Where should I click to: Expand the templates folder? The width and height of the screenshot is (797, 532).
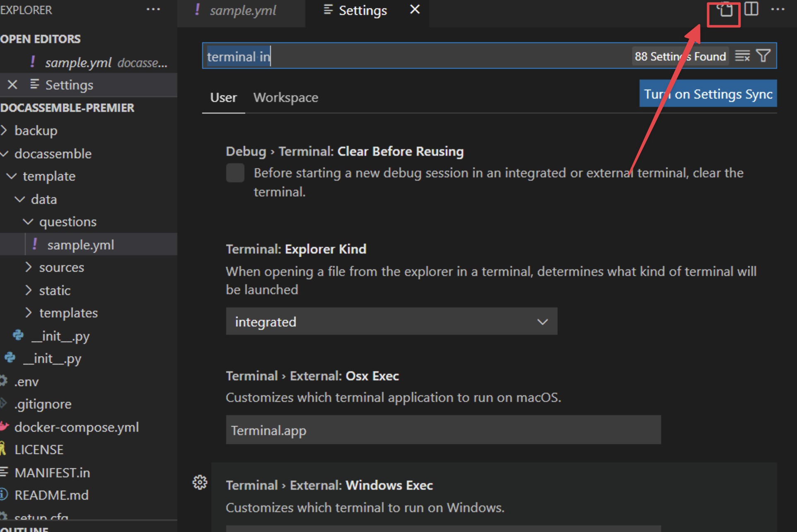point(28,313)
